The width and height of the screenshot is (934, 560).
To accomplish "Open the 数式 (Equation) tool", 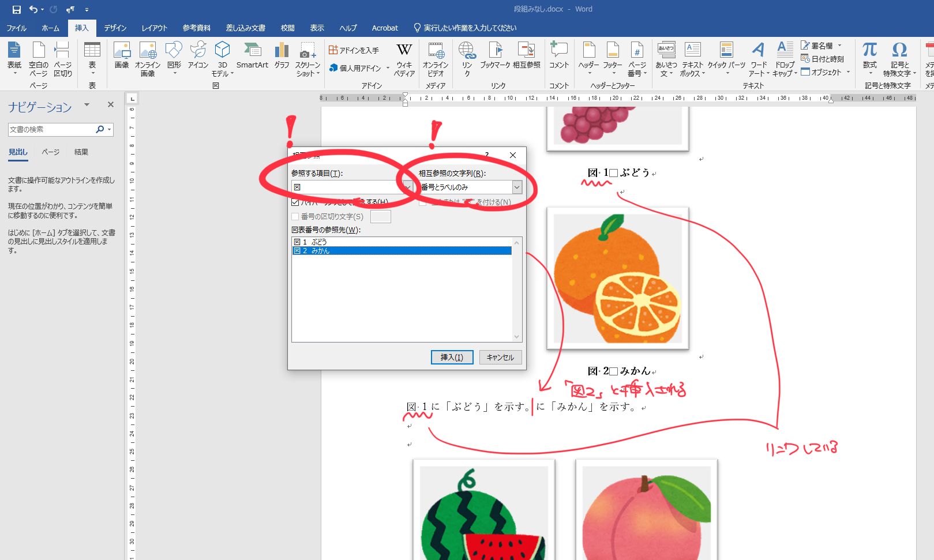I will (869, 55).
